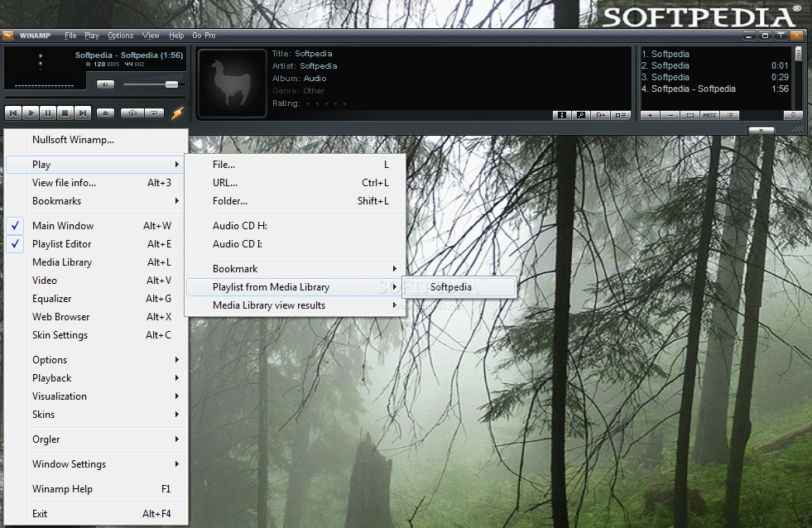The height and width of the screenshot is (528, 812).
Task: Open the Options menu in Winamp's menu bar
Action: point(121,36)
